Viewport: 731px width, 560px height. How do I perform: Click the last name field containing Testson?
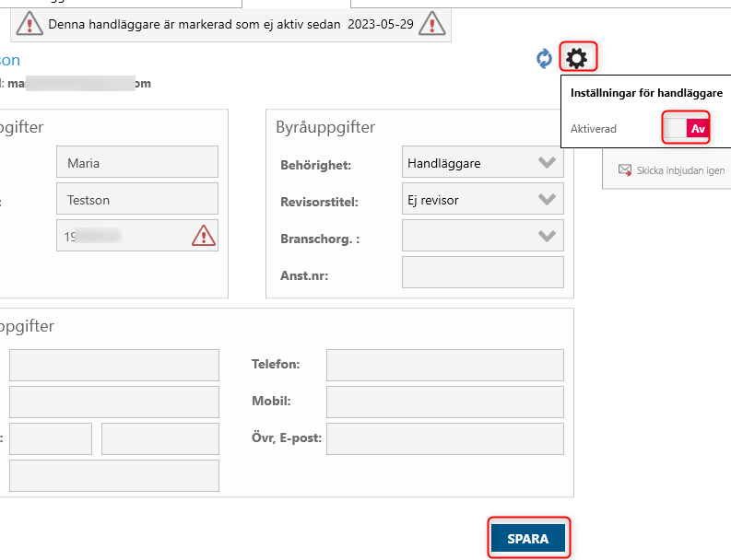(137, 199)
